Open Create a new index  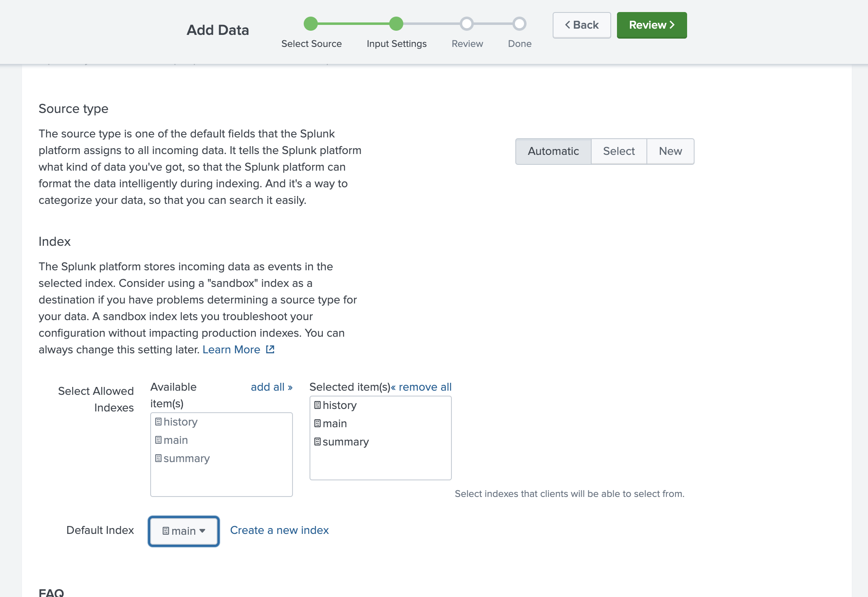tap(279, 530)
